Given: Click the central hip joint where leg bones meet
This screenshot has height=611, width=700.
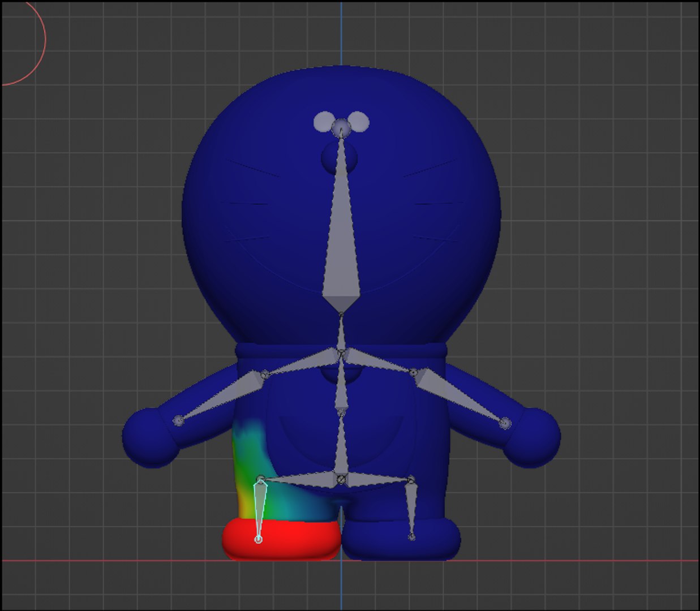Looking at the screenshot, I should click(341, 480).
